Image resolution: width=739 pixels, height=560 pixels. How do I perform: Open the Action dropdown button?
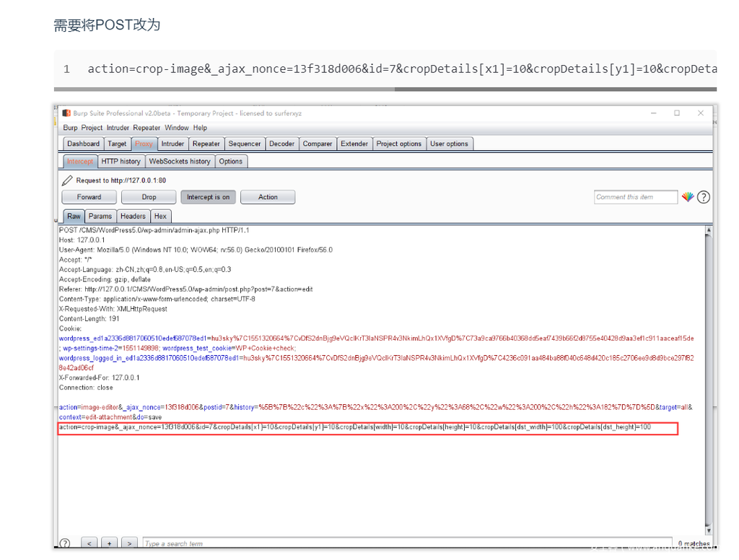(268, 197)
